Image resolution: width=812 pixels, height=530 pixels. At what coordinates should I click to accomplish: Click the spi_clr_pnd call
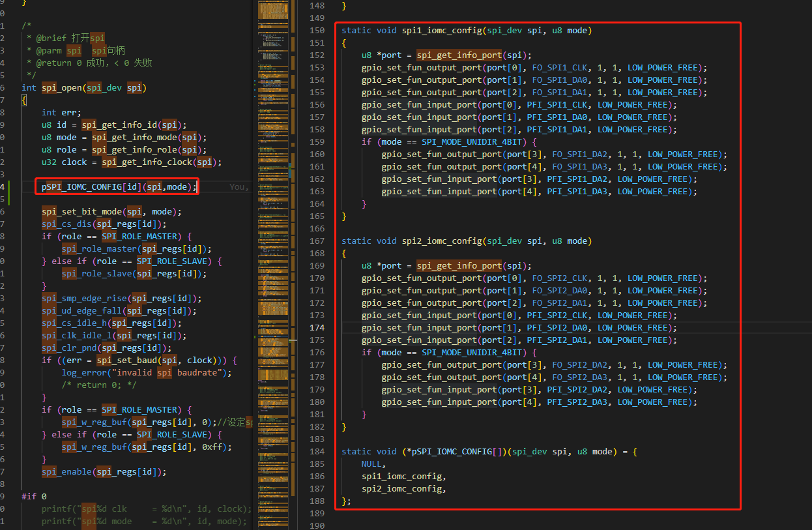[x=69, y=347]
